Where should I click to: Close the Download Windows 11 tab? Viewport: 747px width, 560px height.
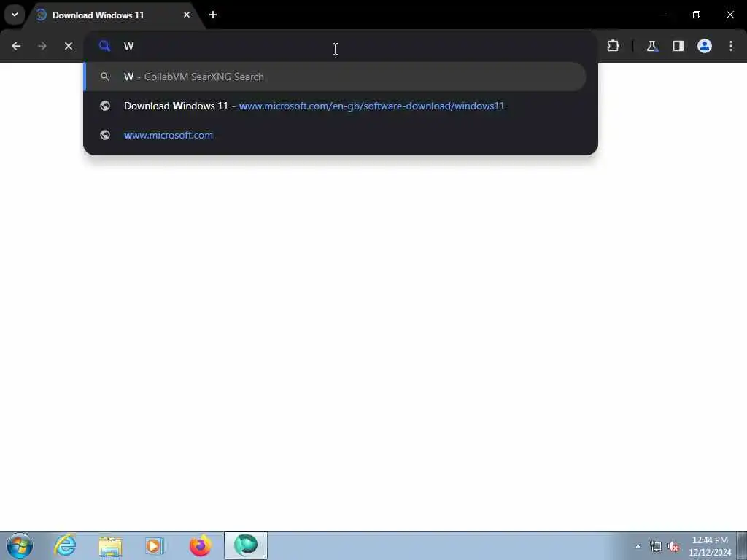(187, 15)
